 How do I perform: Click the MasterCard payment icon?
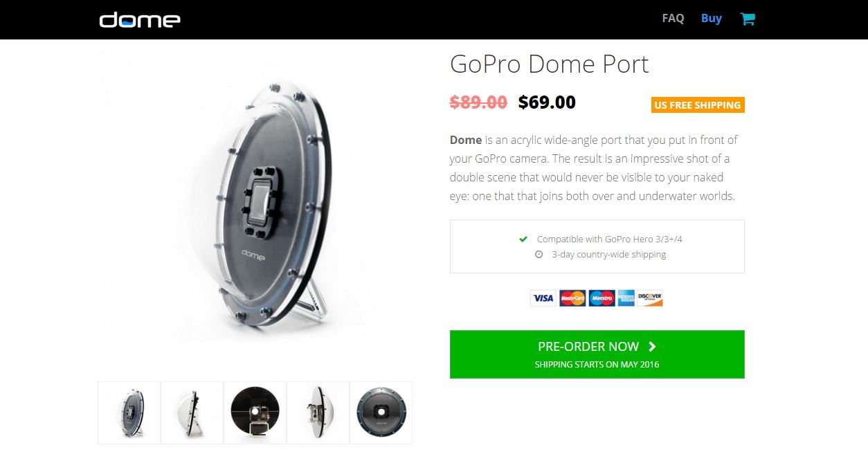click(x=572, y=298)
